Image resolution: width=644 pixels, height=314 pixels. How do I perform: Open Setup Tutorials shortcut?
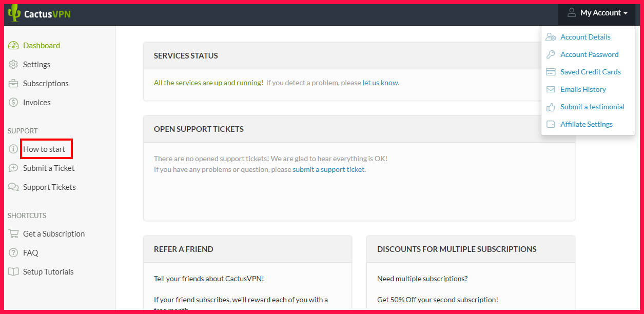coord(48,271)
